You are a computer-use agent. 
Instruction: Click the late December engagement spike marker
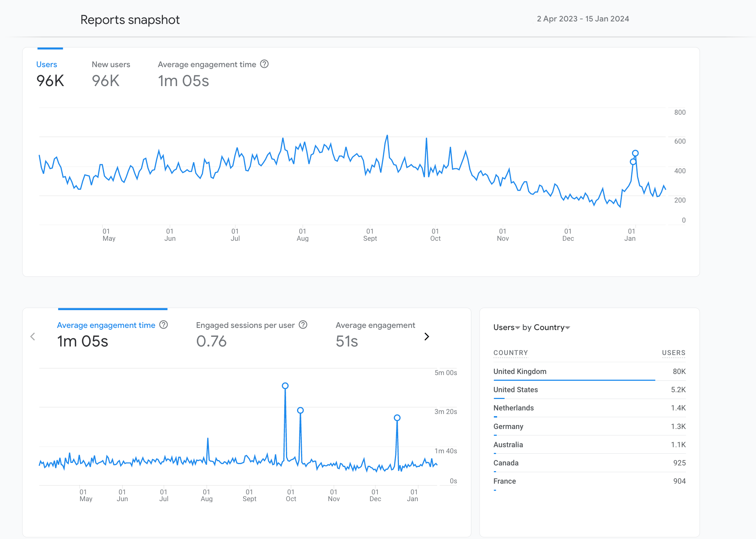click(x=397, y=418)
